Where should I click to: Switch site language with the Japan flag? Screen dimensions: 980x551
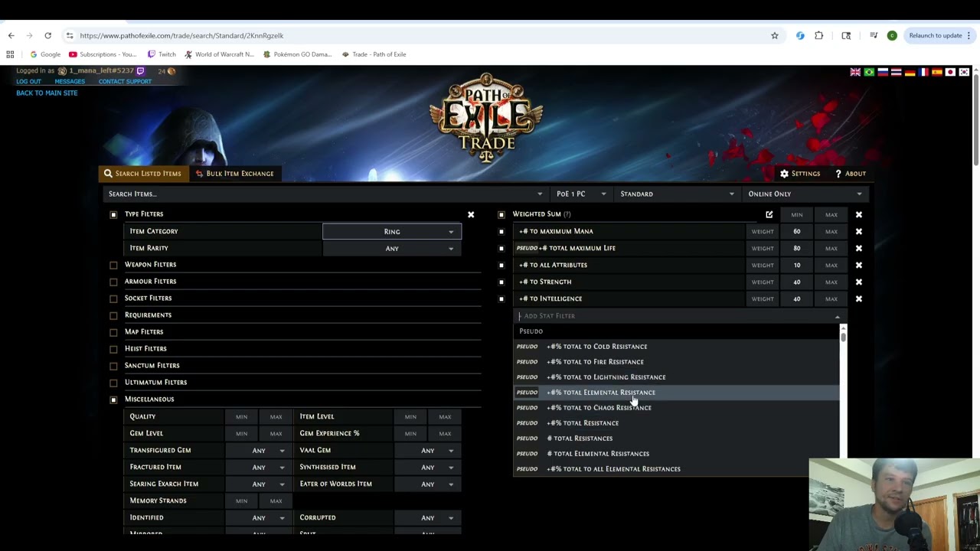[950, 72]
